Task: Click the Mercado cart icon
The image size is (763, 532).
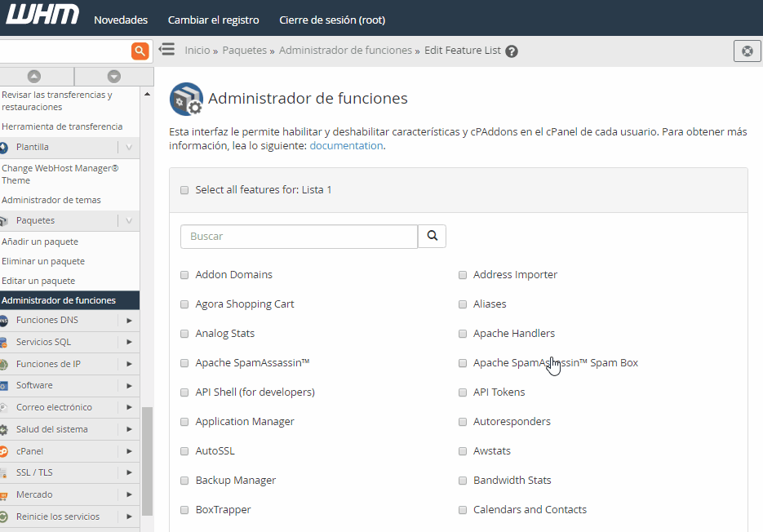Action: [4, 495]
